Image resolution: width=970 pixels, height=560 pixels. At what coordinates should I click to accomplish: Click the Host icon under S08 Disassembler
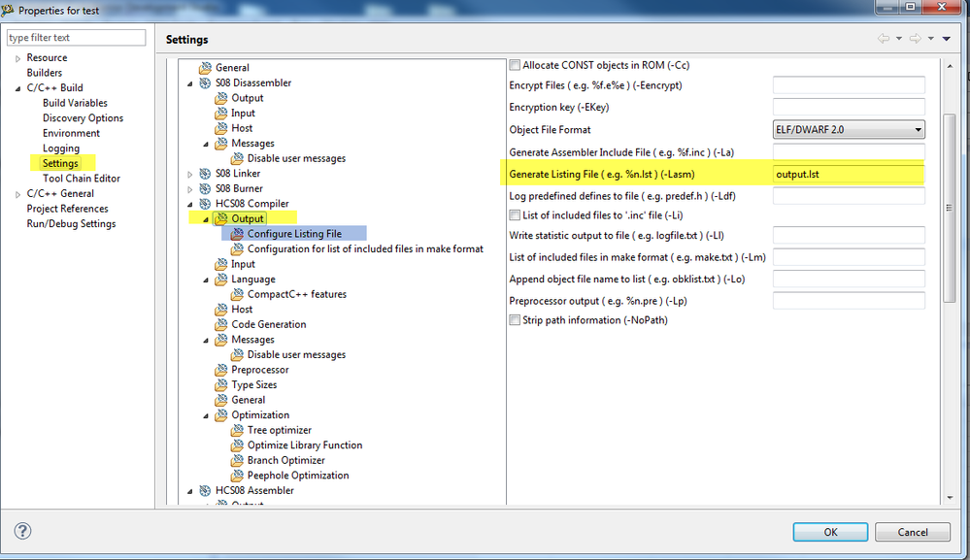(220, 128)
